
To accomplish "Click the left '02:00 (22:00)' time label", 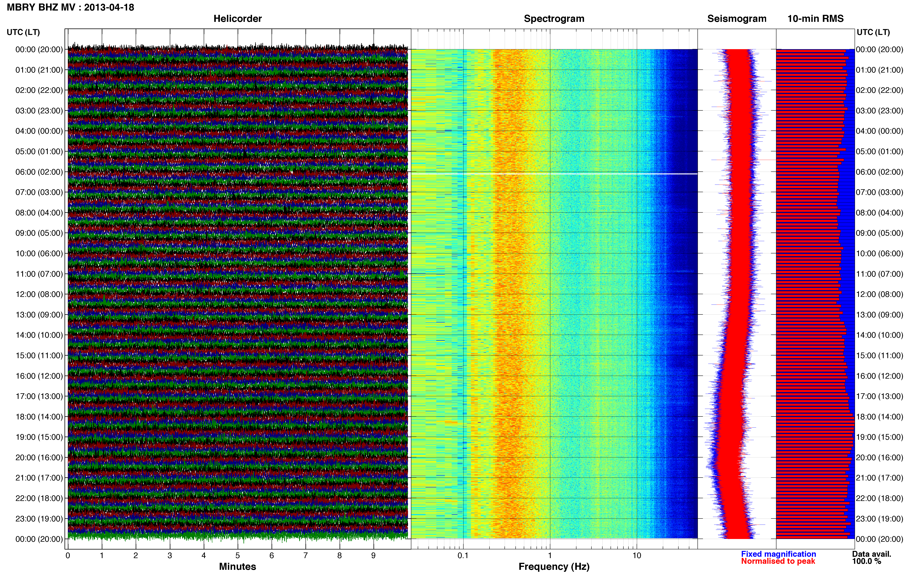I will [39, 90].
